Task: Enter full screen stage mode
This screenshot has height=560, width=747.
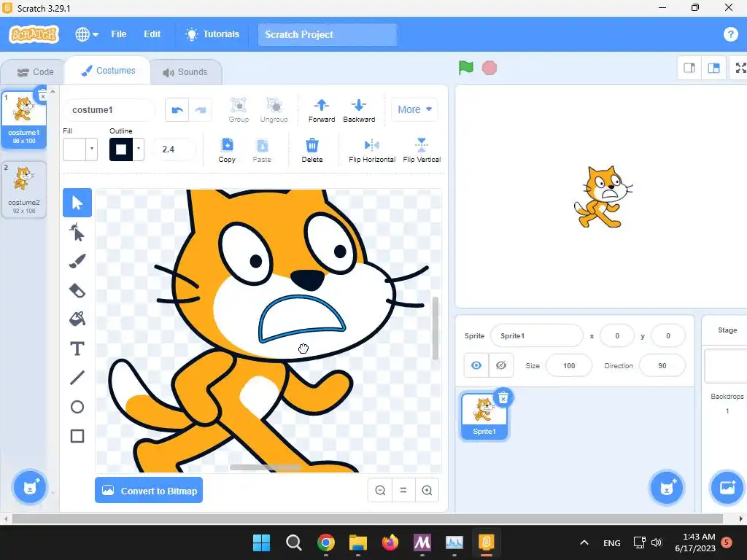Action: (740, 68)
